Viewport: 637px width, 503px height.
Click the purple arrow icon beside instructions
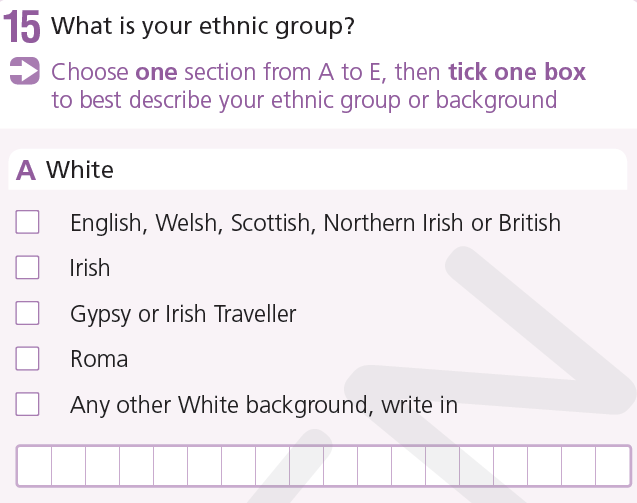pyautogui.click(x=23, y=72)
